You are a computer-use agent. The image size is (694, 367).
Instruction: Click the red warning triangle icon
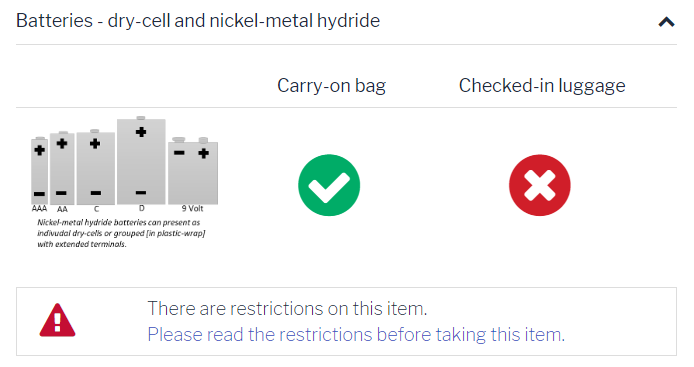[x=58, y=320]
